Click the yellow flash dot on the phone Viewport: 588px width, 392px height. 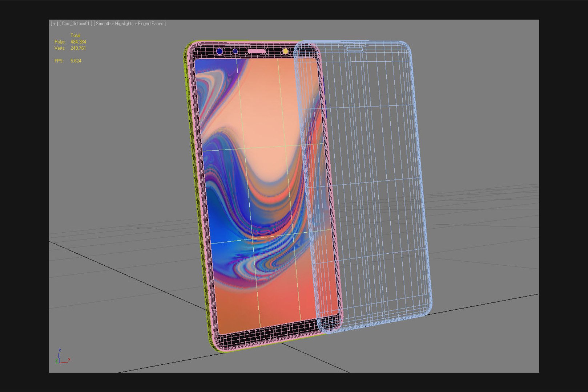pos(285,51)
